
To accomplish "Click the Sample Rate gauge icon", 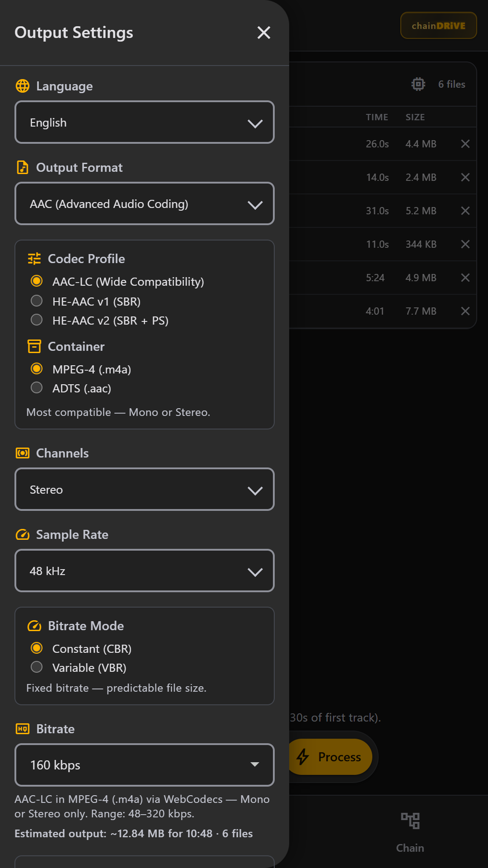I will tap(23, 534).
